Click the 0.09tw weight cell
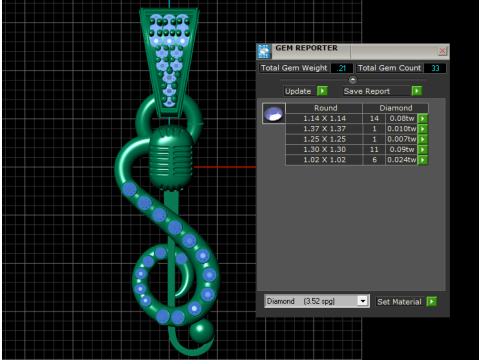The width and height of the screenshot is (480, 360). (x=402, y=149)
